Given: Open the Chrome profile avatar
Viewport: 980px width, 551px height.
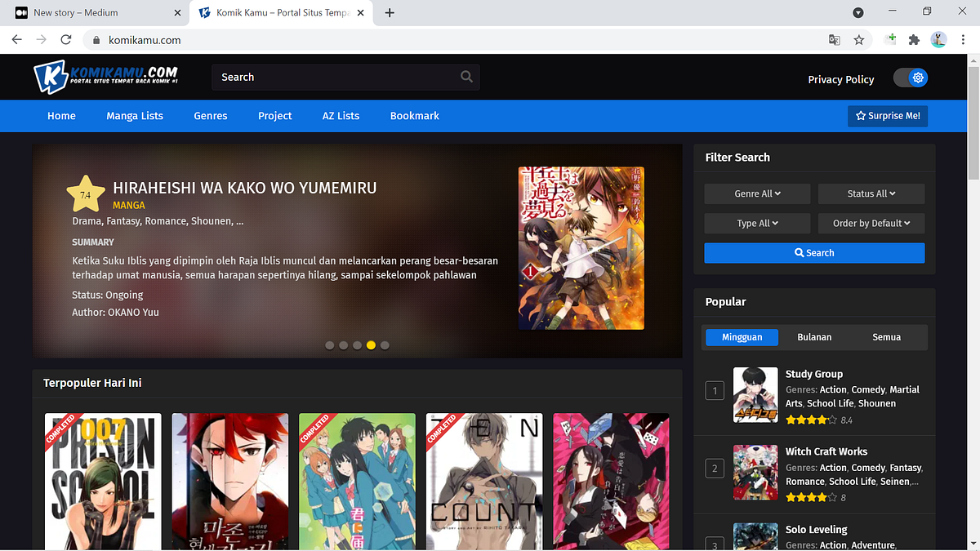Looking at the screenshot, I should [938, 39].
